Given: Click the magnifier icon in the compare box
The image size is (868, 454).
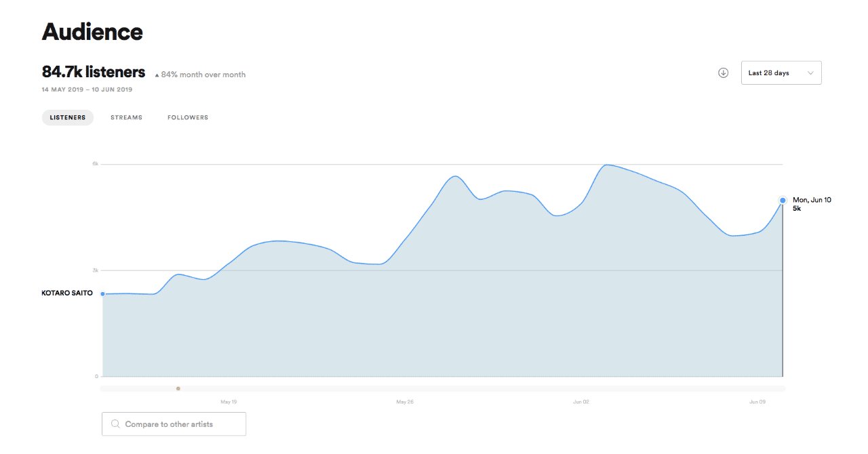Looking at the screenshot, I should 115,424.
